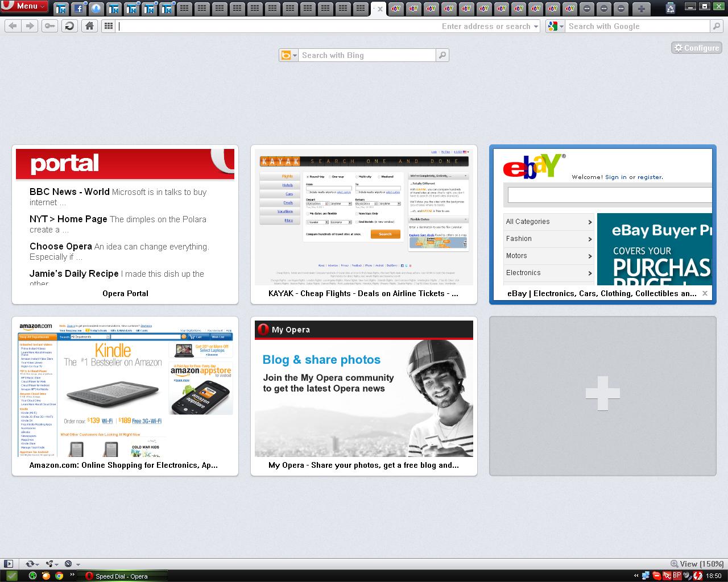The width and height of the screenshot is (728, 582).
Task: Click the Google Chrome icon in taskbar
Action: (x=59, y=576)
